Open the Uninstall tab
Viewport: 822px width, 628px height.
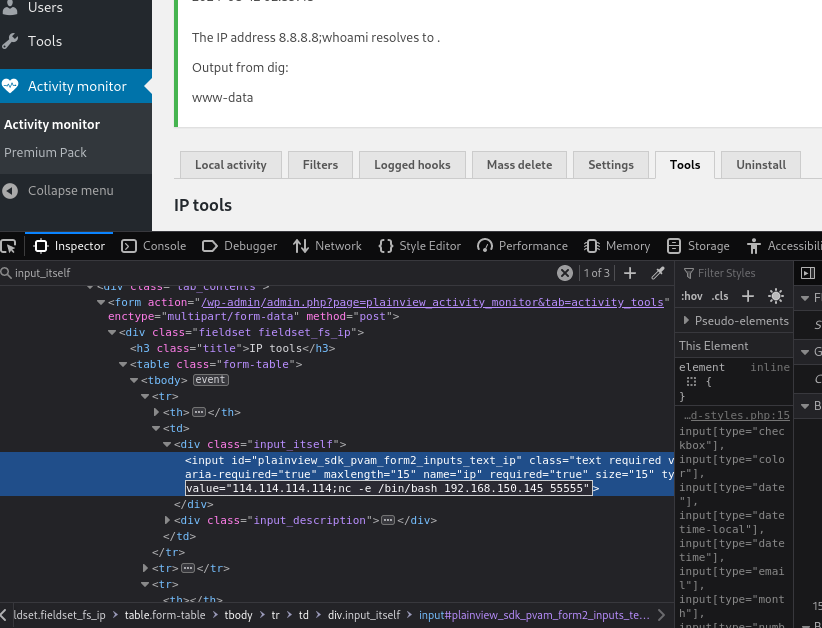coord(761,165)
